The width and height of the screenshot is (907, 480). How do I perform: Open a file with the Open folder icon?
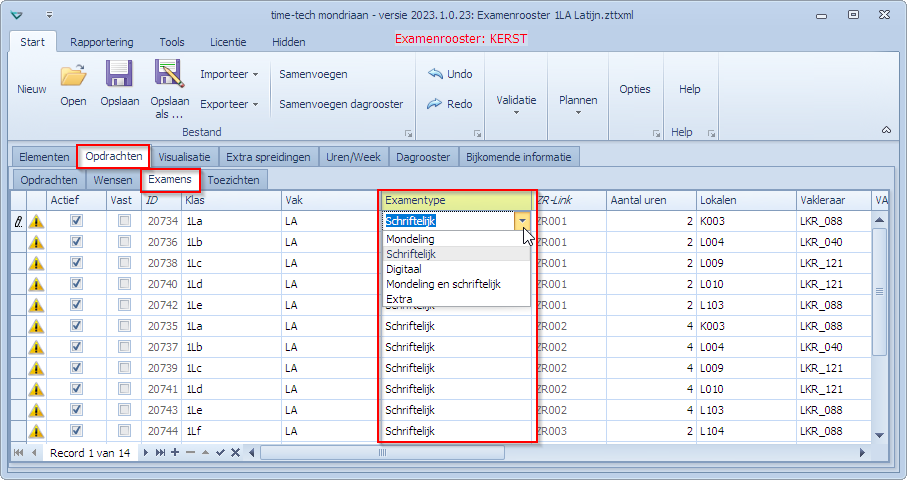point(73,76)
